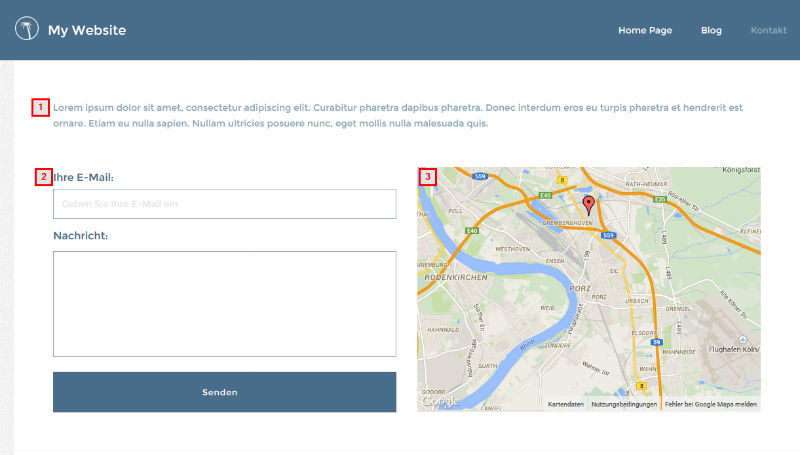
Task: Click into the Nachricht text area
Action: [x=224, y=304]
